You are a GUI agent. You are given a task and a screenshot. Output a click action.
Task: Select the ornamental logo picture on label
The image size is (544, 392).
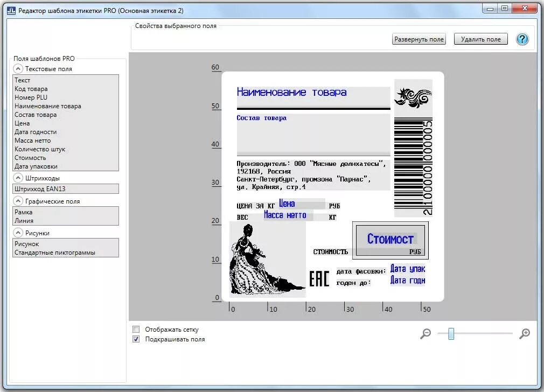[x=413, y=98]
